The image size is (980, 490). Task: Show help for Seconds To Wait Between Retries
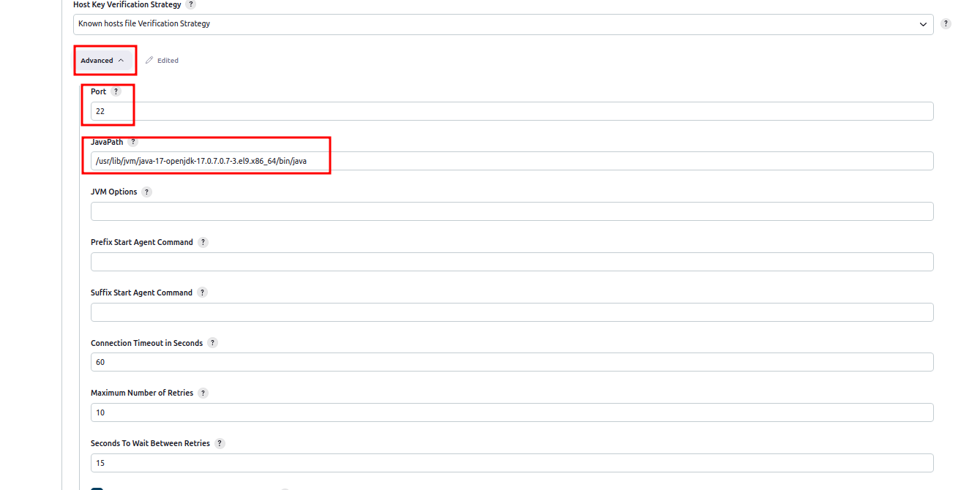click(x=220, y=444)
